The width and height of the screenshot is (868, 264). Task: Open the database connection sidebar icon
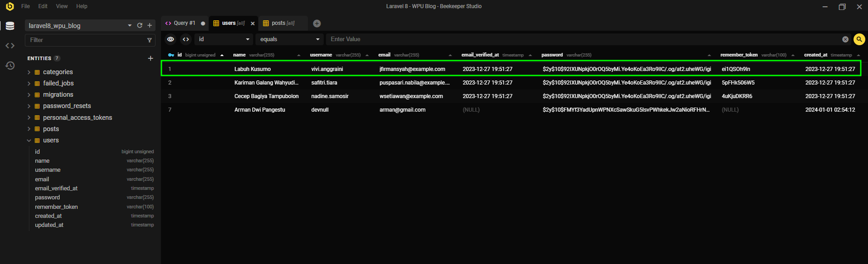pyautogui.click(x=10, y=26)
